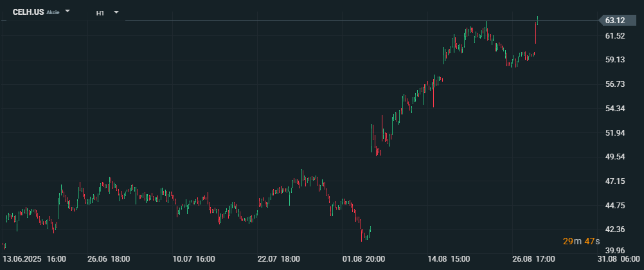Open the CELH.US symbol dropdown arrow
The image size is (644, 270).
click(67, 11)
